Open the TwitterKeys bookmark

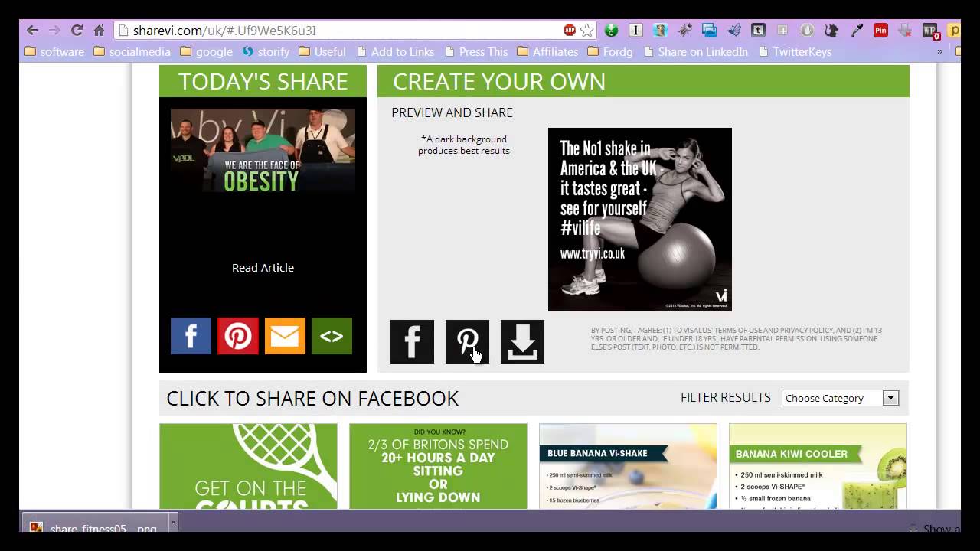pos(795,51)
